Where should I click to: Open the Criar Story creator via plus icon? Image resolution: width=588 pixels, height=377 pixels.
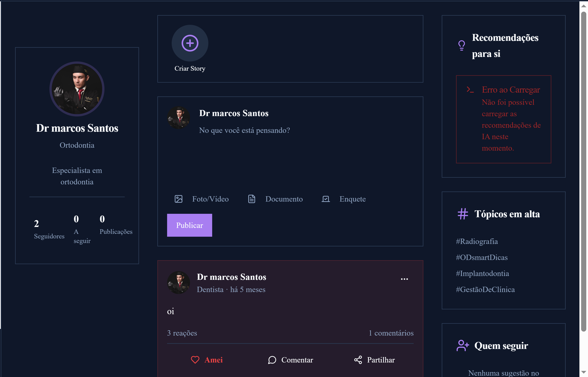190,43
